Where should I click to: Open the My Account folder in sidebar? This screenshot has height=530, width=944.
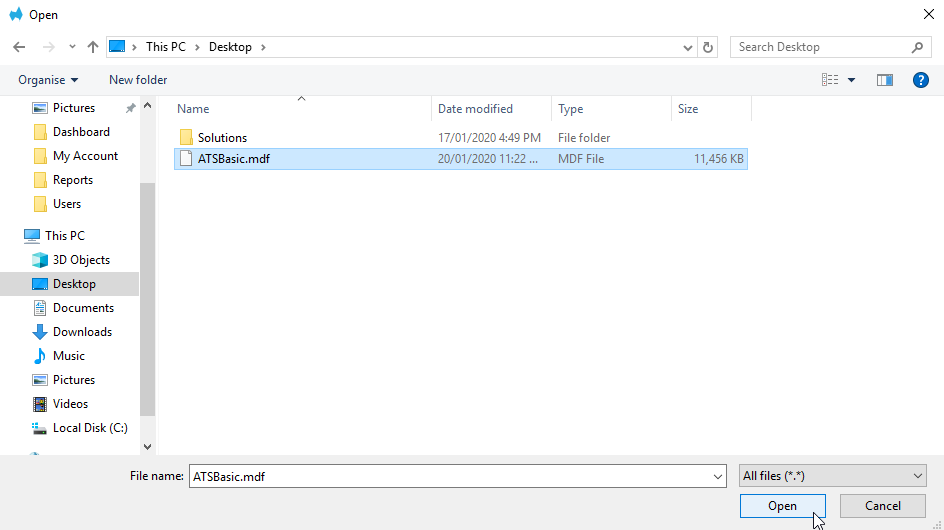tap(85, 156)
